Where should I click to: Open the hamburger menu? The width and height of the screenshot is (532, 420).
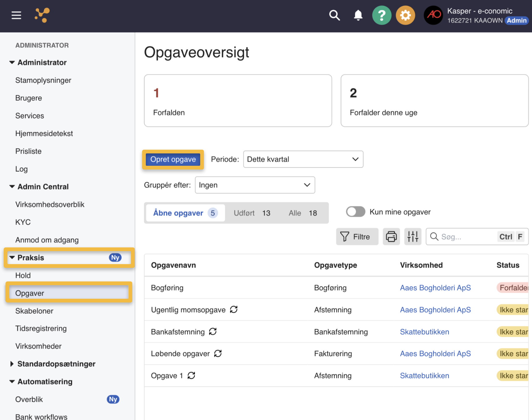pyautogui.click(x=16, y=15)
